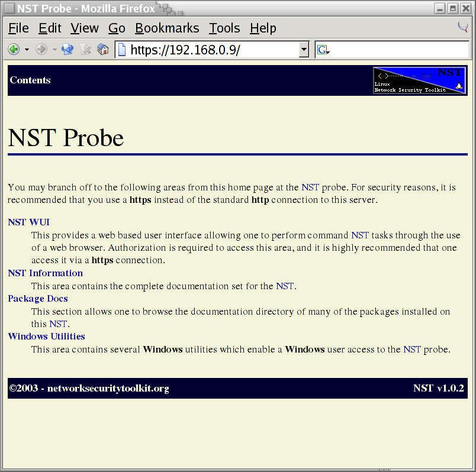Open the Tools menu
This screenshot has width=476, height=472.
coord(224,28)
